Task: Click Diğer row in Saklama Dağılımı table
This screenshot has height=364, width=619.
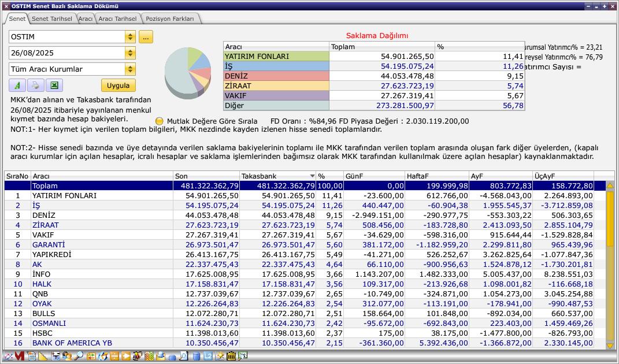Action: click(374, 105)
